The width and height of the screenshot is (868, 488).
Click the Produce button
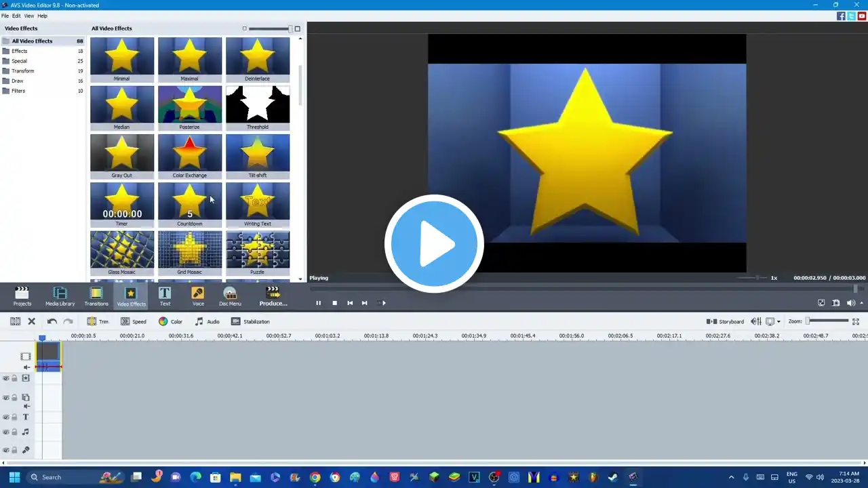[x=273, y=296]
